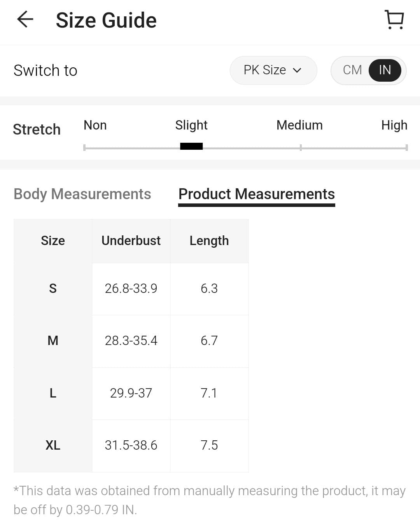Image resolution: width=420 pixels, height=522 pixels.
Task: Open the PK Size dropdown
Action: [x=273, y=70]
